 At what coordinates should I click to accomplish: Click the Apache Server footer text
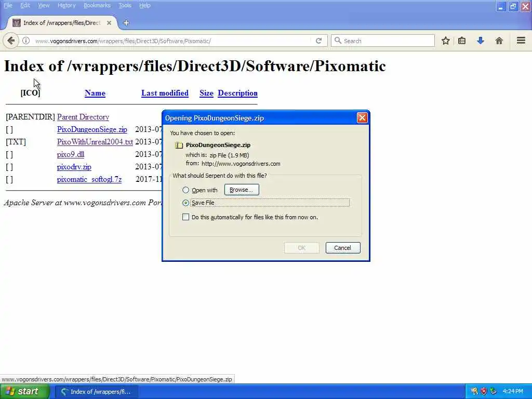coord(83,203)
